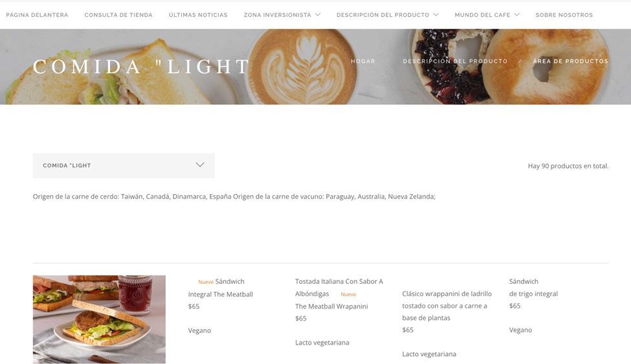Screen dimensions: 631x364
Task: Expand the Descripción del Producto nav chevron
Action: click(436, 14)
